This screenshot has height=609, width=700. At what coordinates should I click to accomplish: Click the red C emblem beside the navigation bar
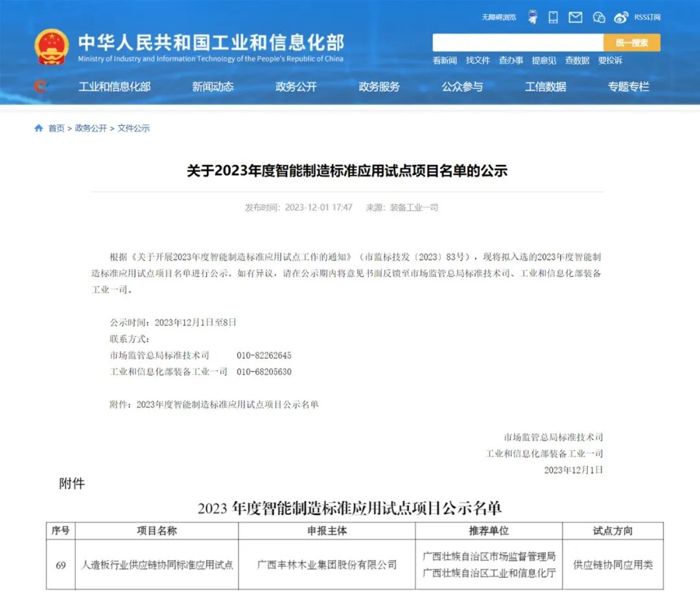[41, 86]
